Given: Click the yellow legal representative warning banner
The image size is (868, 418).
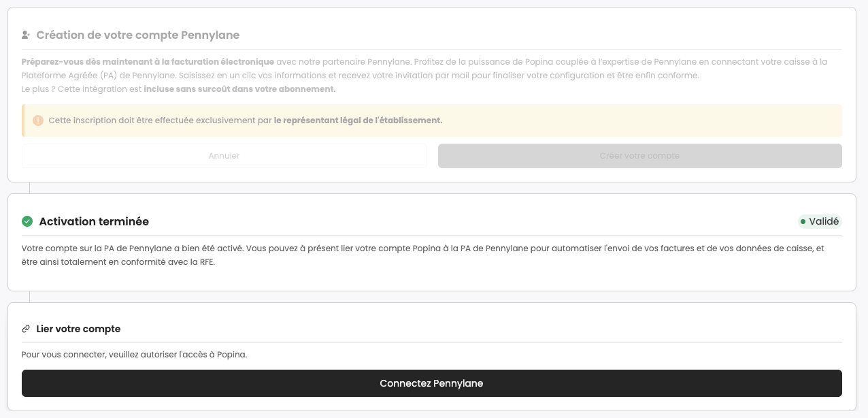Looking at the screenshot, I should (432, 120).
